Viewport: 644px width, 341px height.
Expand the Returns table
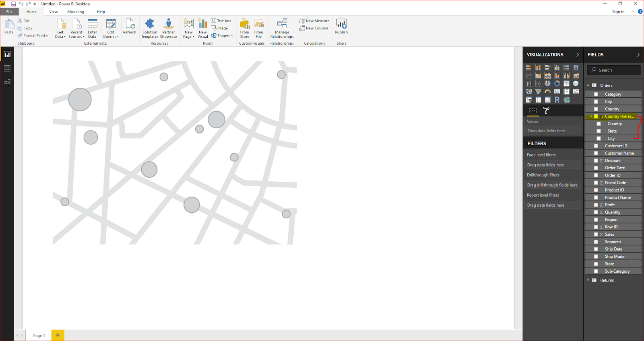[588, 280]
